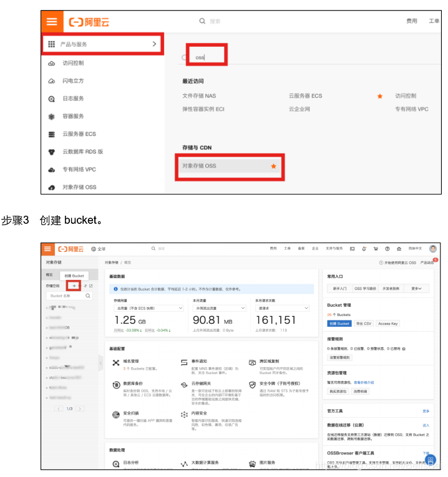Switch language via 简体中文
This screenshot has width=448, height=477.
(x=415, y=249)
